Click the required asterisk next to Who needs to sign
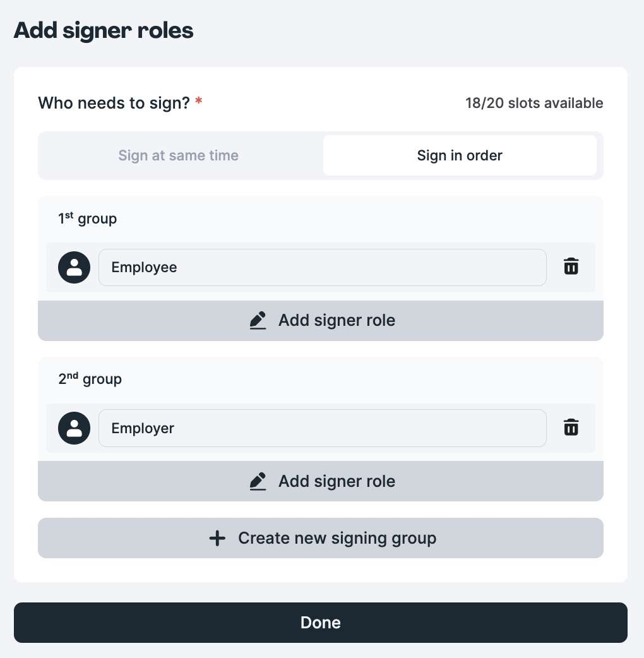 [199, 99]
